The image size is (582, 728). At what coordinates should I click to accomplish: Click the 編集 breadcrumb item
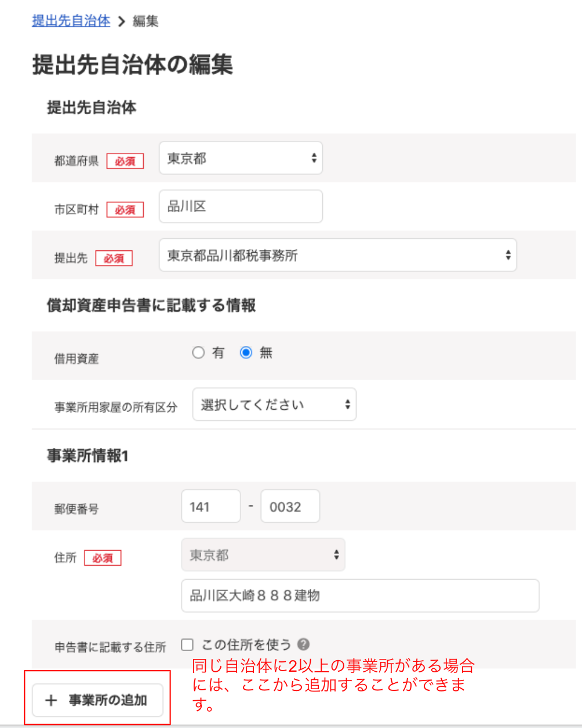[145, 21]
